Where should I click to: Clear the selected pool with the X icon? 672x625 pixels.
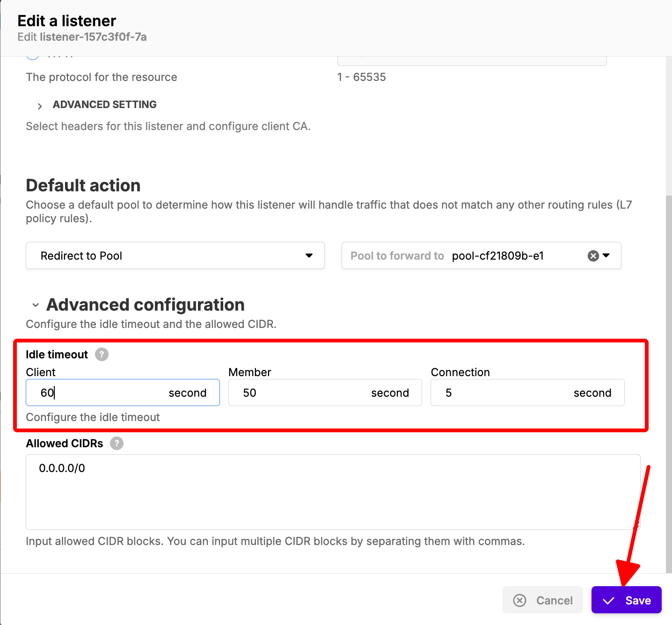tap(593, 256)
